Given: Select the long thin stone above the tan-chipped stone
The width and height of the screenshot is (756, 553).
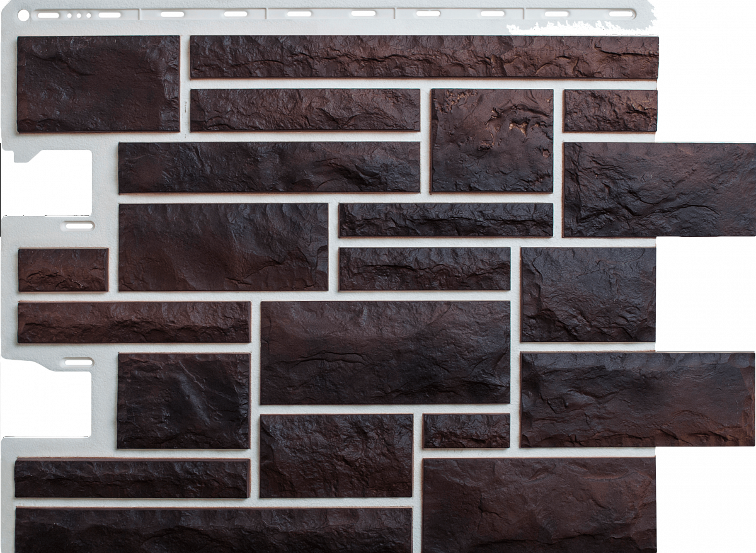Looking at the screenshot, I should (x=424, y=57).
